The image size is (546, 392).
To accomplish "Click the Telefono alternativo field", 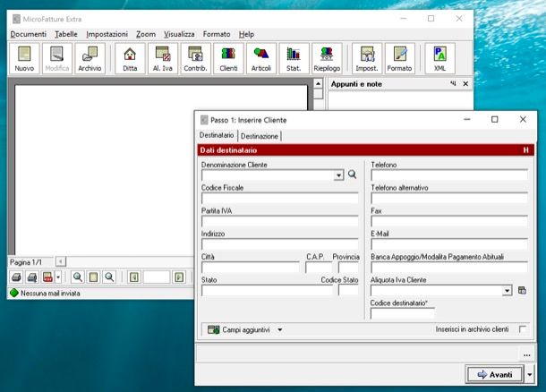I will pyautogui.click(x=449, y=198).
